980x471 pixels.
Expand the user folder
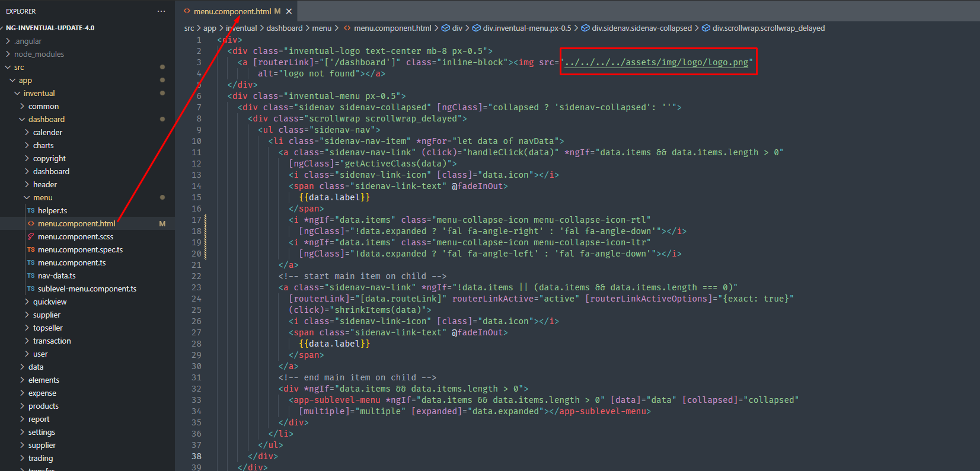tap(40, 354)
